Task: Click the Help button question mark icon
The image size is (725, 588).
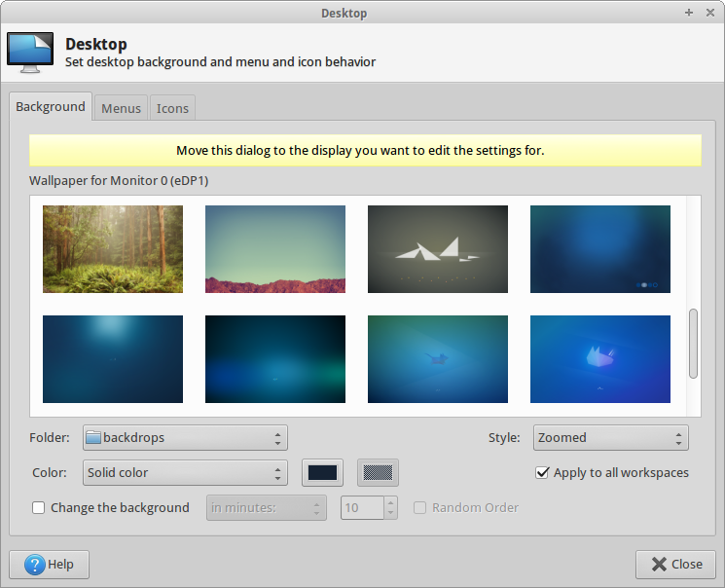Action: pos(35,565)
